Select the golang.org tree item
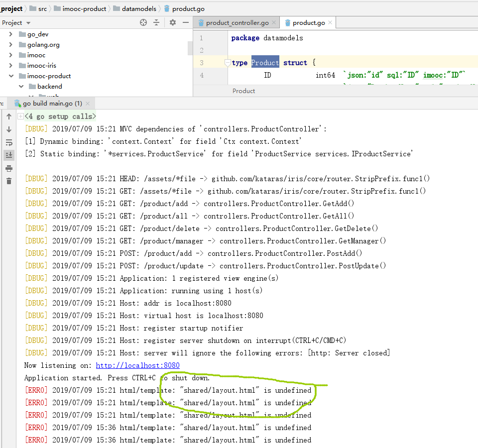The width and height of the screenshot is (478, 448). click(43, 45)
